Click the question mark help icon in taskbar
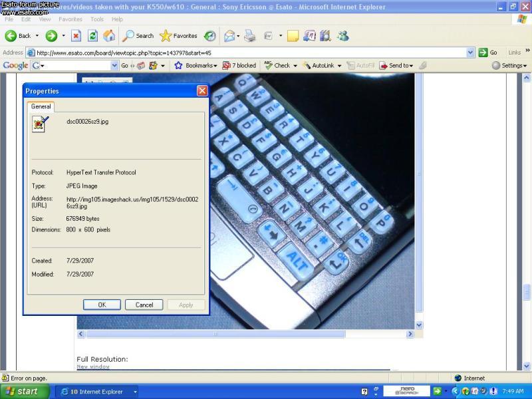The height and width of the screenshot is (399, 532). click(364, 392)
